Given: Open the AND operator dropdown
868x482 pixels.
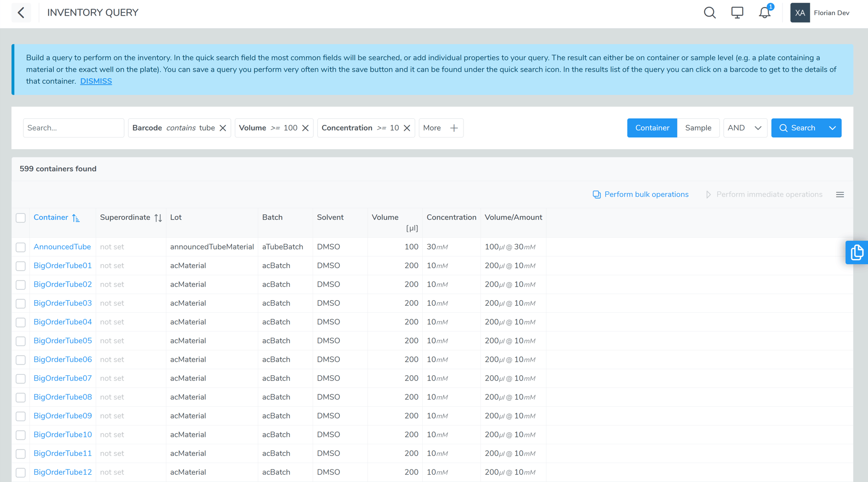Looking at the screenshot, I should tap(745, 128).
